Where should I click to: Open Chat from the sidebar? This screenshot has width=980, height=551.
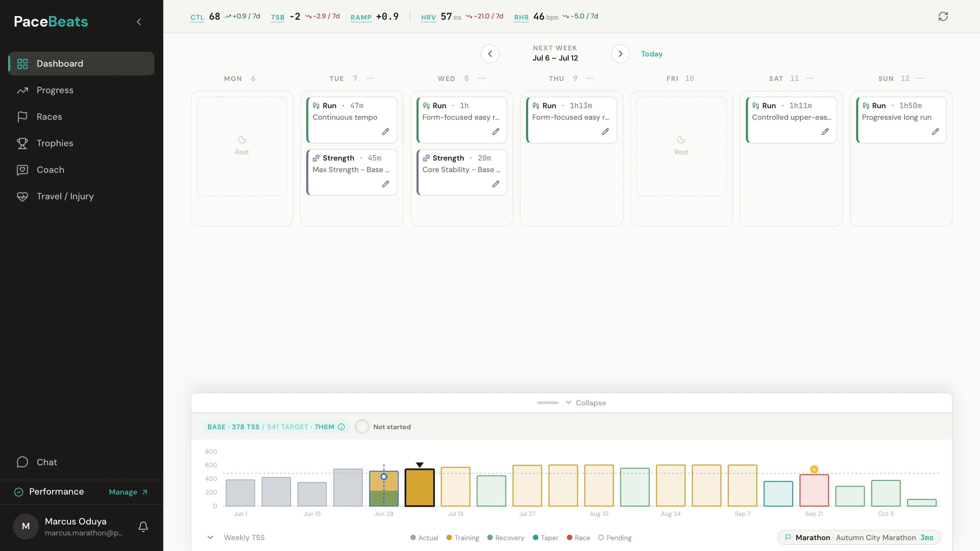tap(81, 462)
